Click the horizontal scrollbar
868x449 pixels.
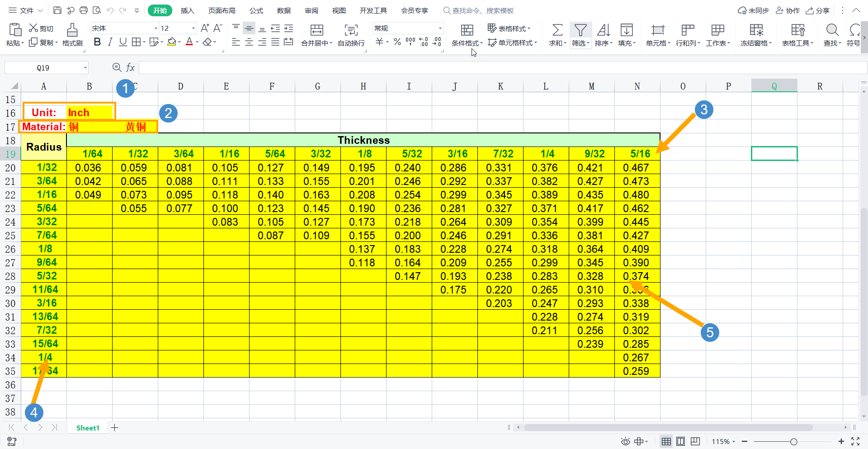[668, 427]
